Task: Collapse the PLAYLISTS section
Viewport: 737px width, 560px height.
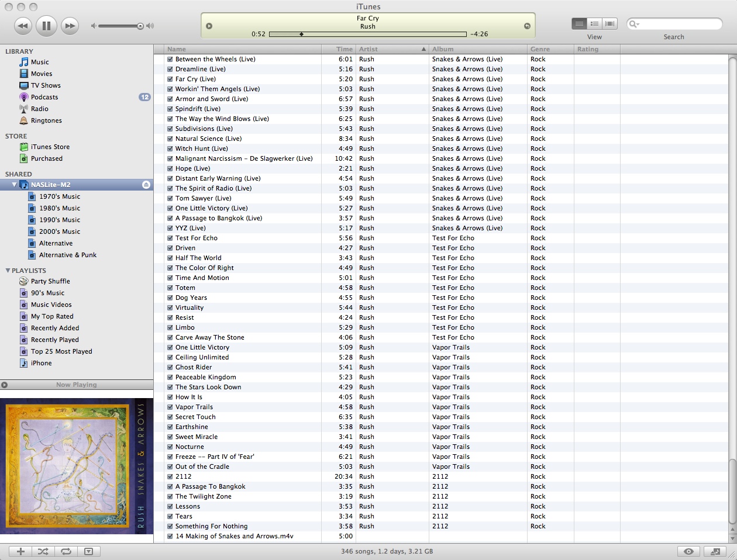Action: tap(8, 271)
